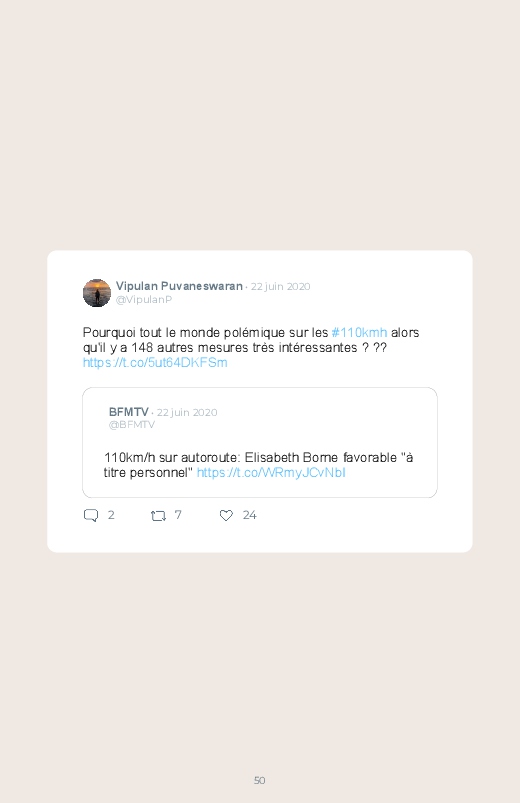Click the BFMTV account name
Screen dimensions: 520x803
[x=129, y=412]
